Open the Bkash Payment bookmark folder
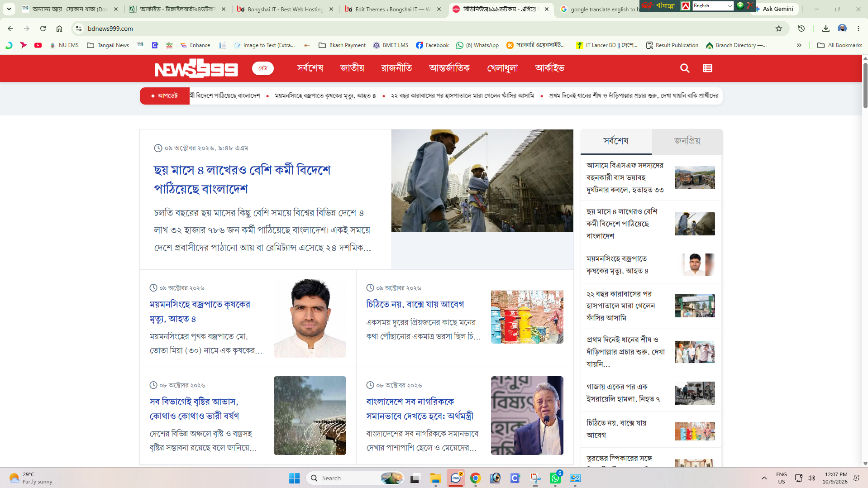This screenshot has width=868, height=488. [x=342, y=45]
